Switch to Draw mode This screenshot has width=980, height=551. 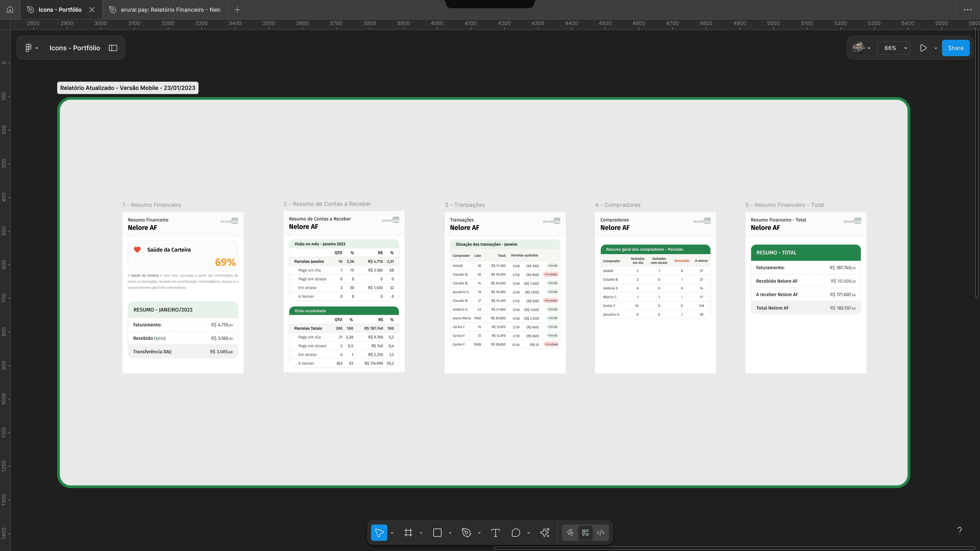(570, 532)
